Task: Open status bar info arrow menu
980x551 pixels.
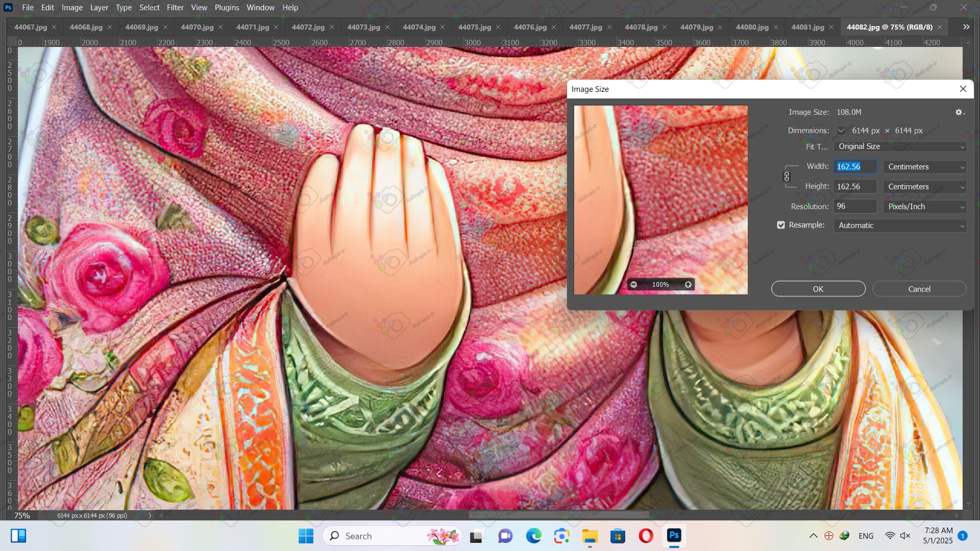Action: pos(150,516)
